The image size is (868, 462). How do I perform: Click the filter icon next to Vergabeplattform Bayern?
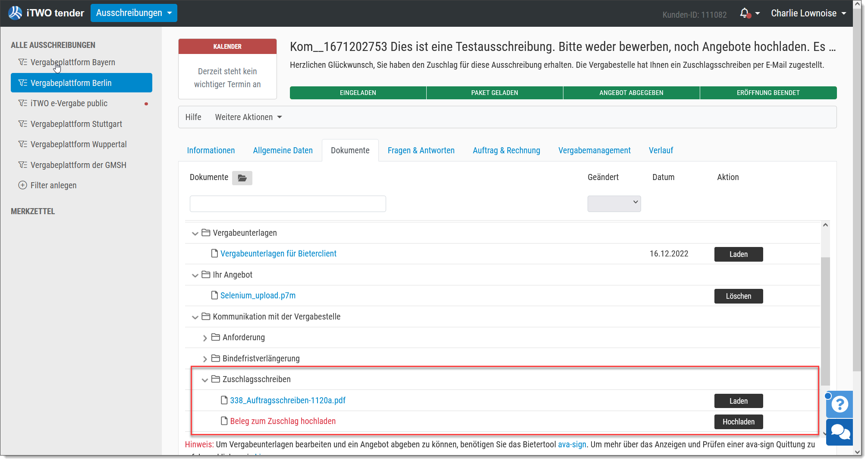click(x=23, y=62)
